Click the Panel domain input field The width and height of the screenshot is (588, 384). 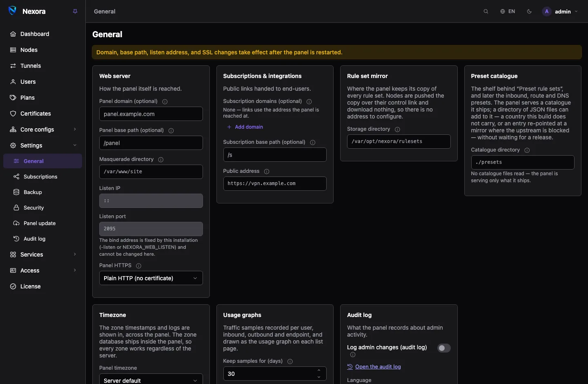pyautogui.click(x=151, y=114)
